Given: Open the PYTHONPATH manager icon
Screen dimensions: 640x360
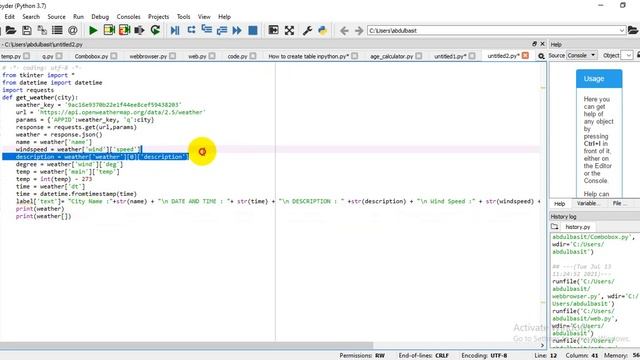Looking at the screenshot, I should coord(323,31).
